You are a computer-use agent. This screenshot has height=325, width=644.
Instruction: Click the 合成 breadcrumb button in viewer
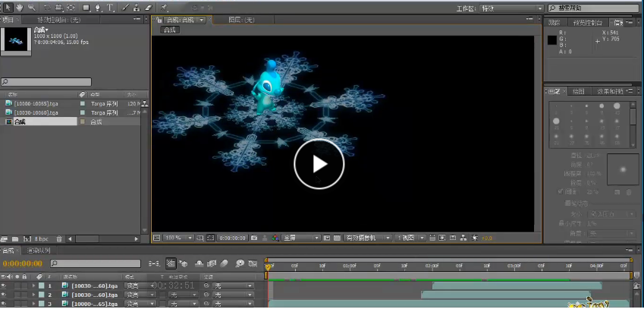pyautogui.click(x=170, y=30)
